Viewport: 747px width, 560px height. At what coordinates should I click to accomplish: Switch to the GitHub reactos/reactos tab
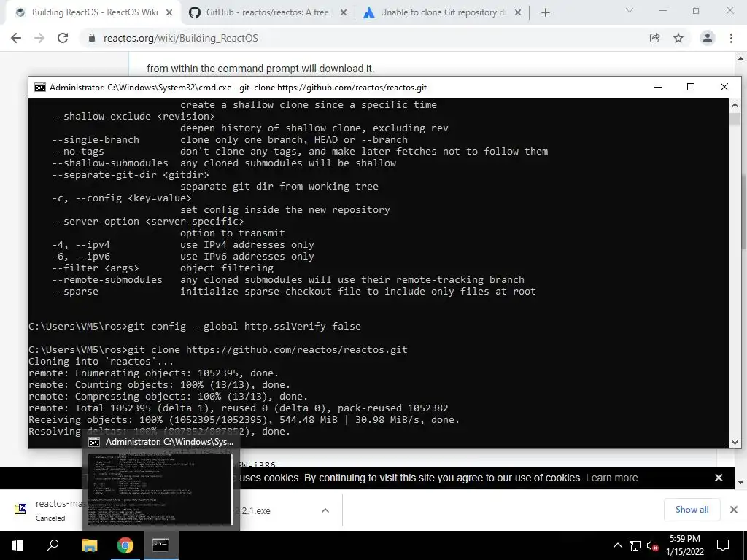pyautogui.click(x=267, y=12)
